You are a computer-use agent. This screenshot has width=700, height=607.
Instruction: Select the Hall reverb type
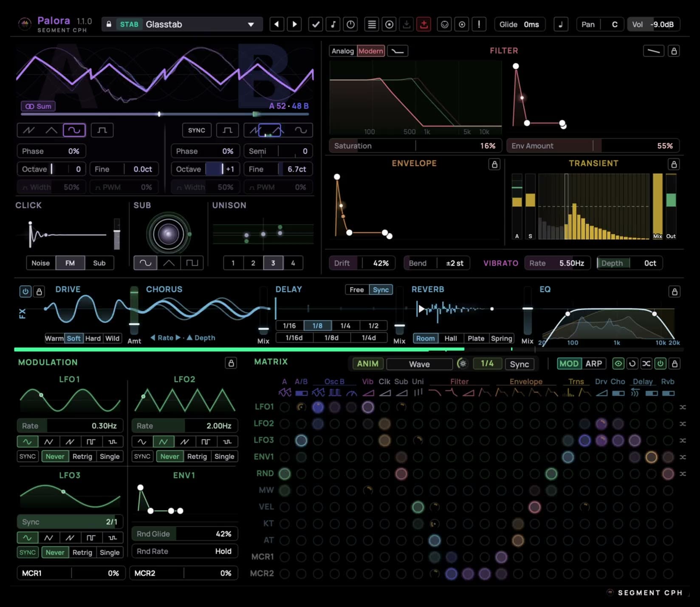[x=451, y=338]
